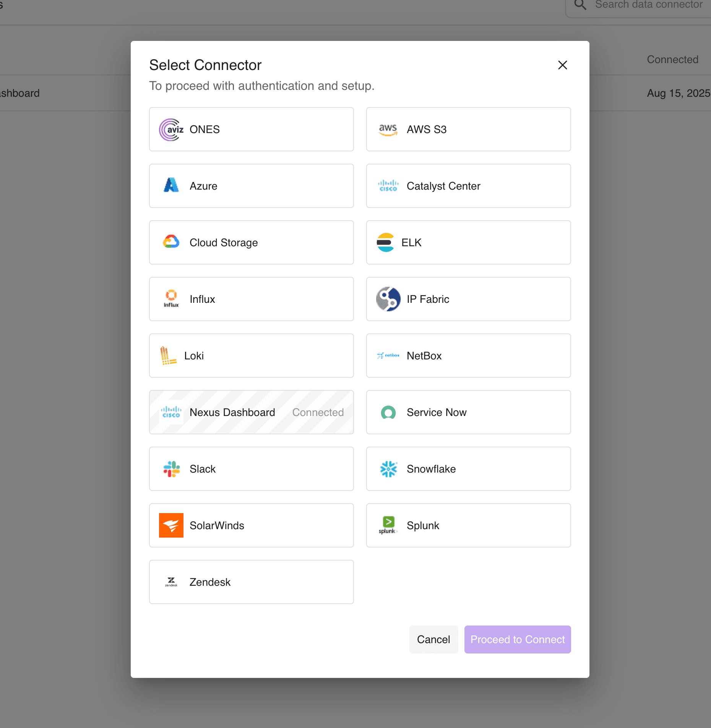The height and width of the screenshot is (728, 711).
Task: Choose the Zendesk connector
Action: [251, 582]
